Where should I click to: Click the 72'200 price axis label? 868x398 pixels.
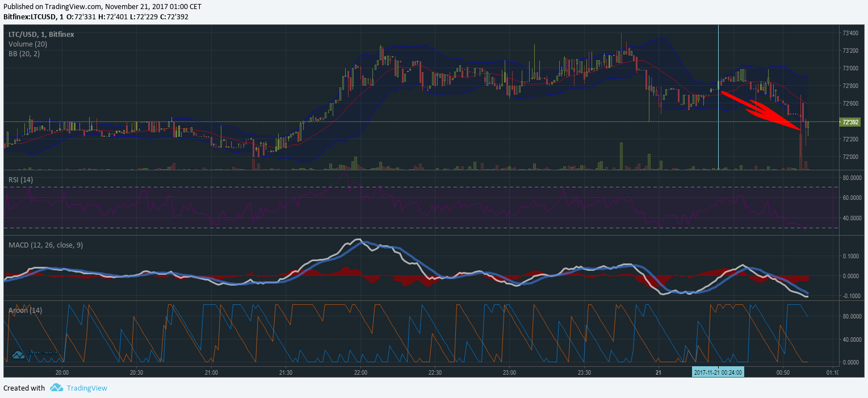(x=850, y=140)
